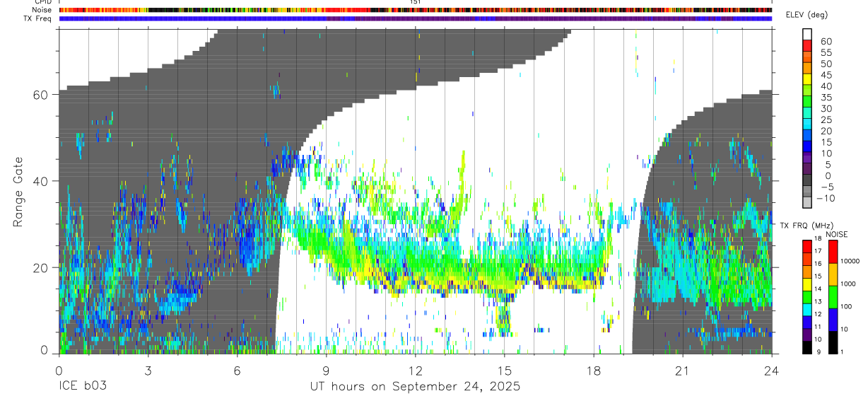Pick the green segment of the NOISE color bar

tap(832, 297)
